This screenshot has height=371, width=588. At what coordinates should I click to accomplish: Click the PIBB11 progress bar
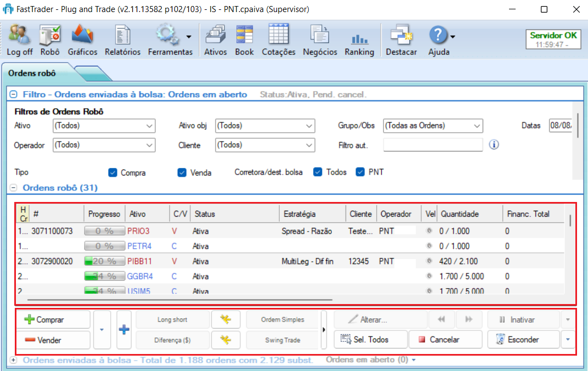104,261
